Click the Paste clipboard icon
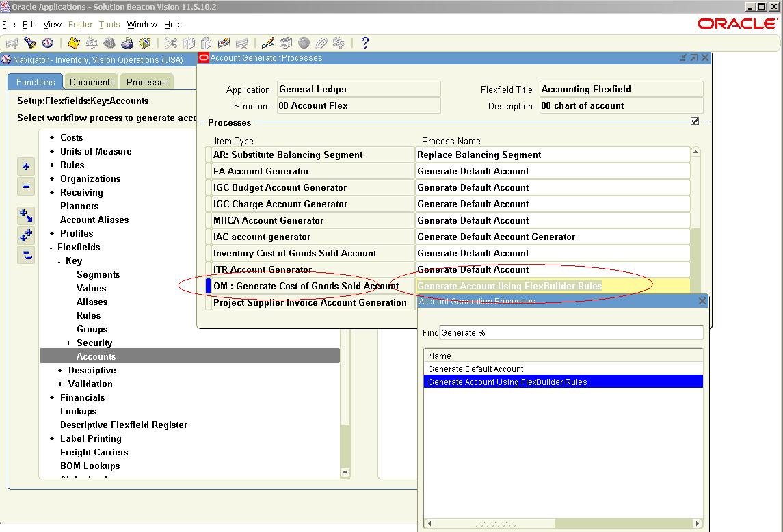Image resolution: width=783 pixels, height=532 pixels. click(x=207, y=43)
